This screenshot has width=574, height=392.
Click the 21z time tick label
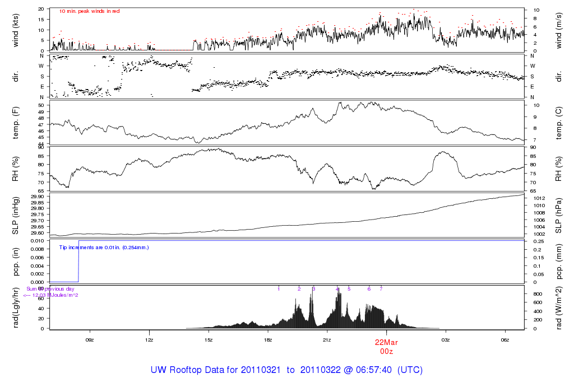tap(327, 340)
